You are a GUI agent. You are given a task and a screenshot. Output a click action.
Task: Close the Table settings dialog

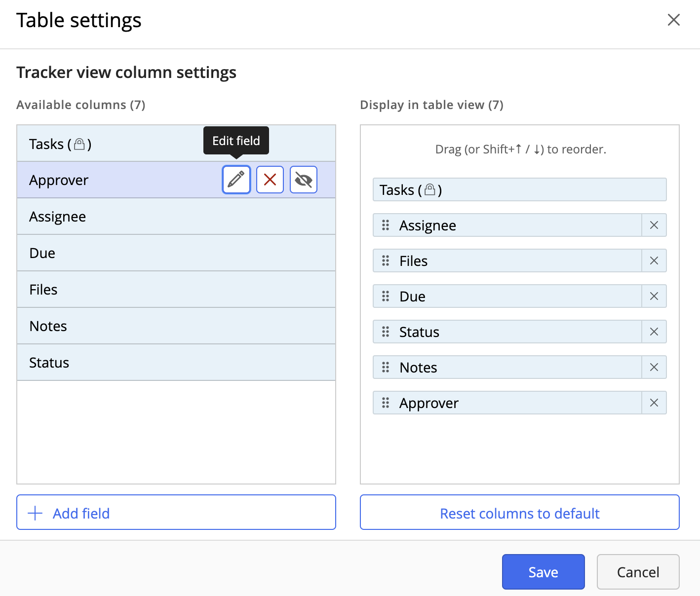tap(674, 20)
